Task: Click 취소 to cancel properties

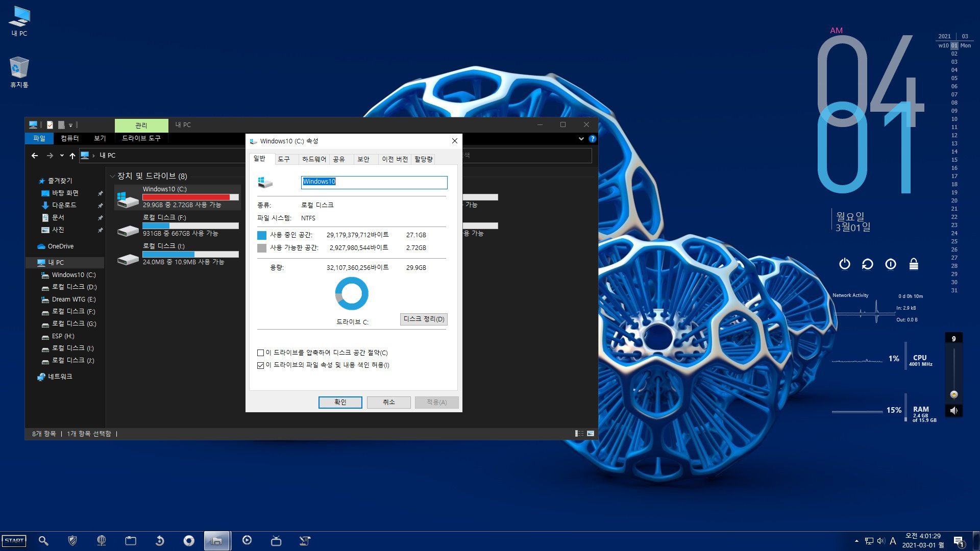Action: tap(389, 402)
